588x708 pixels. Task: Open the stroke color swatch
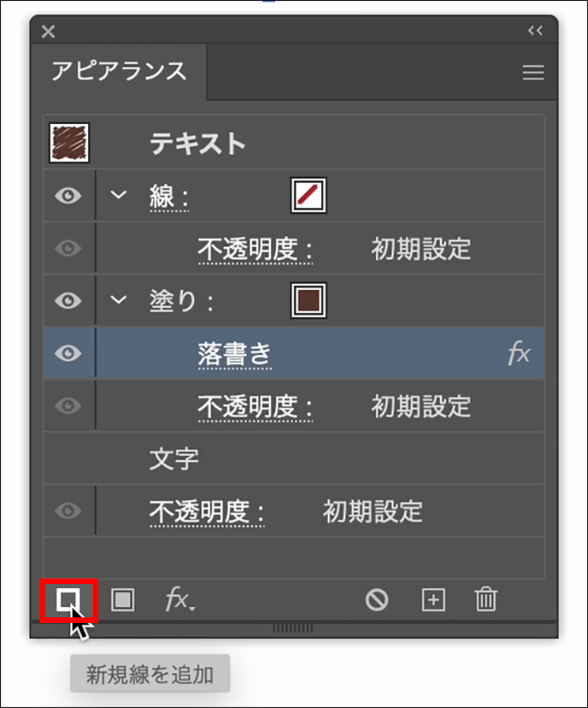coord(308,195)
